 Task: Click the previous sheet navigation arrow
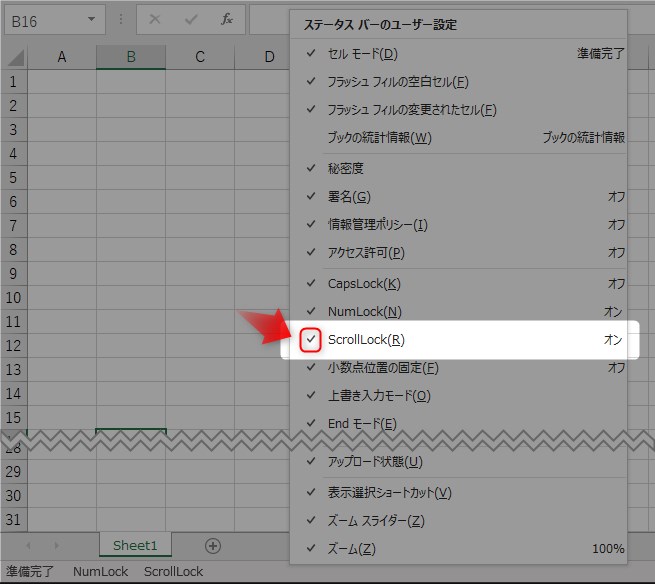28,545
